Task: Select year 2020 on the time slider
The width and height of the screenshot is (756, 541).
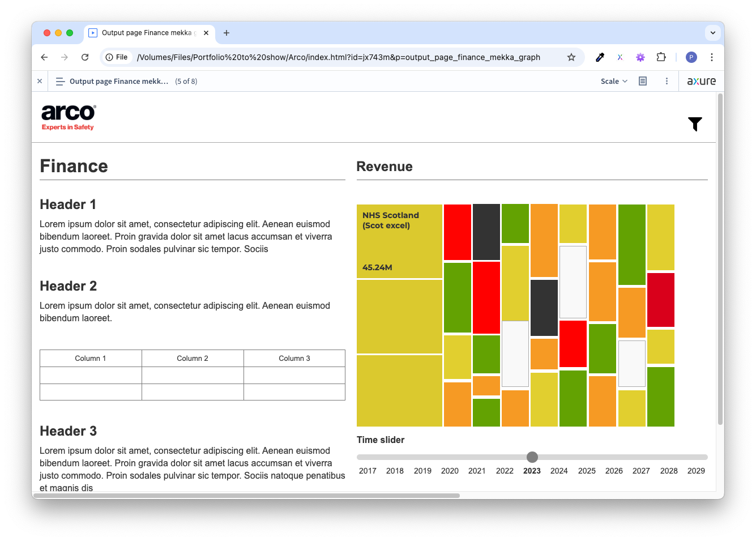Action: click(x=450, y=471)
